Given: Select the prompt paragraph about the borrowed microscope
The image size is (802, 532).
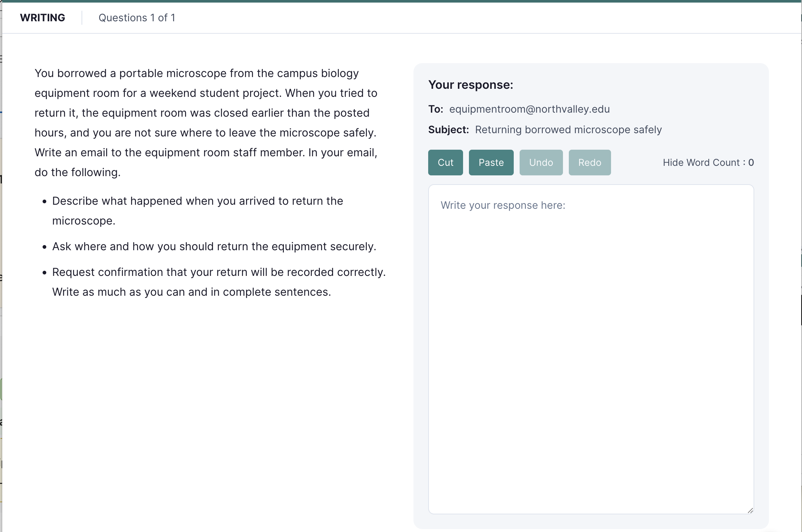Looking at the screenshot, I should tap(206, 123).
